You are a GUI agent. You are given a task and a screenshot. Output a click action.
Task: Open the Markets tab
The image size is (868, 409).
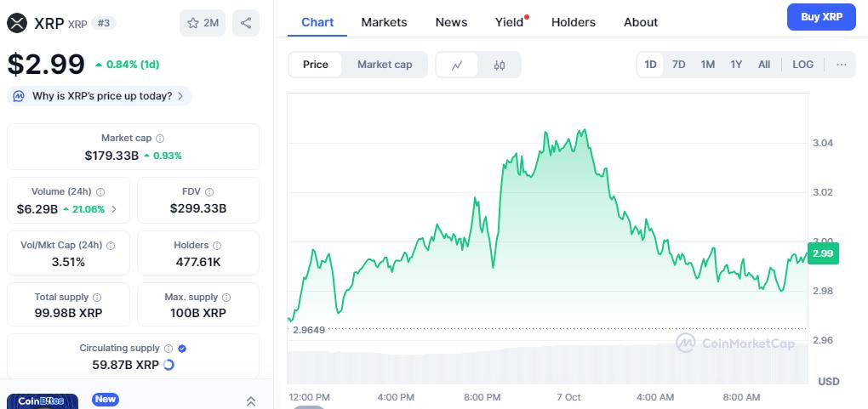(384, 22)
